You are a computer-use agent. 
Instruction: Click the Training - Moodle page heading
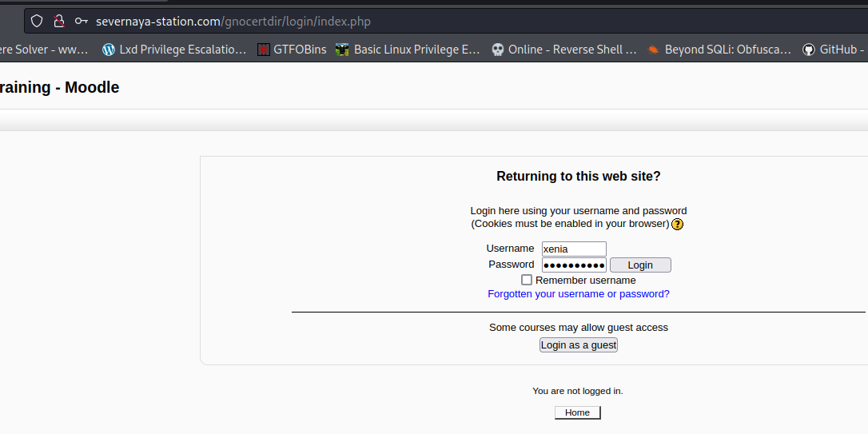pyautogui.click(x=60, y=88)
